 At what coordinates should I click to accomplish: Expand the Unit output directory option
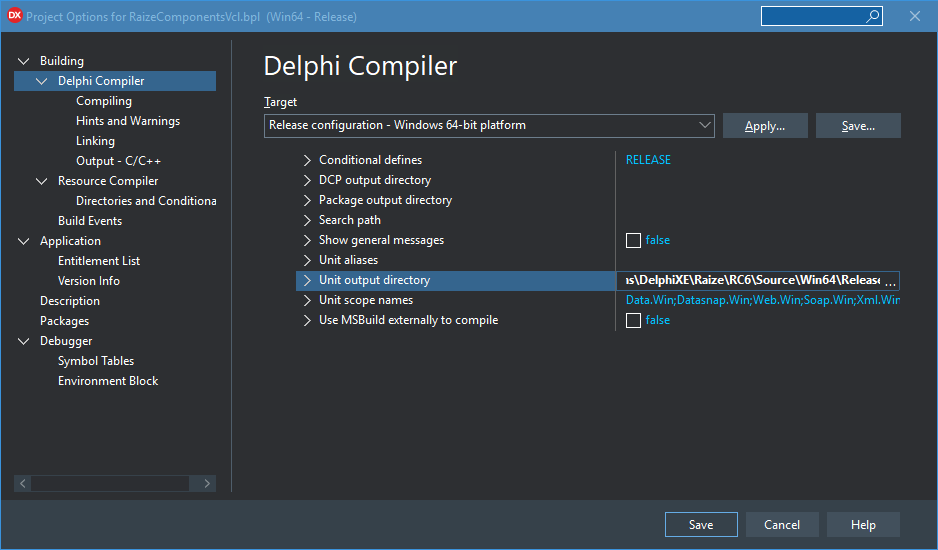tap(307, 280)
